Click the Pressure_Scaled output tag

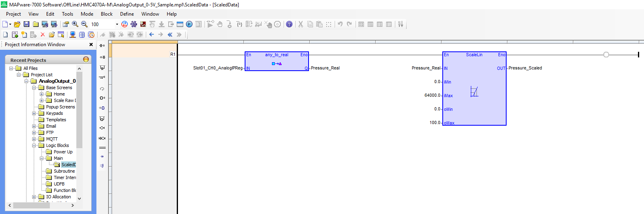[x=525, y=68]
